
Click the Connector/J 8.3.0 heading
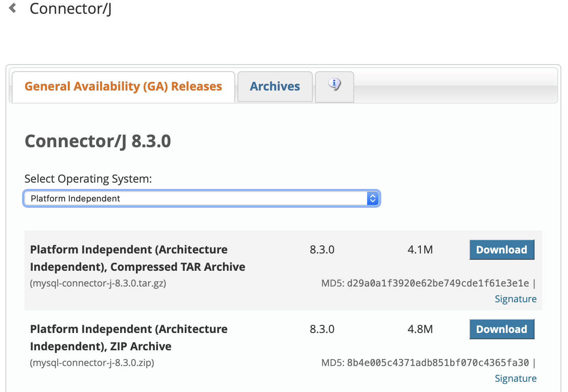[98, 141]
